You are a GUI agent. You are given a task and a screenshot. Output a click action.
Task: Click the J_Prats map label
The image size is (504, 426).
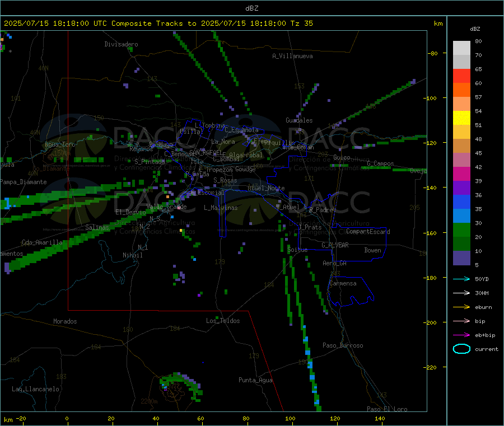click(x=310, y=227)
